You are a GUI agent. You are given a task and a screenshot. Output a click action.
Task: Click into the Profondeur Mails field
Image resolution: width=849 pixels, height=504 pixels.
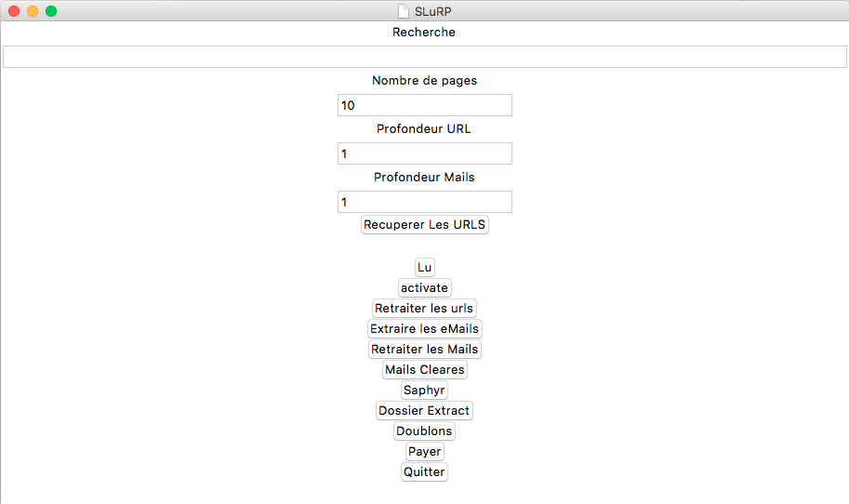pyautogui.click(x=424, y=202)
